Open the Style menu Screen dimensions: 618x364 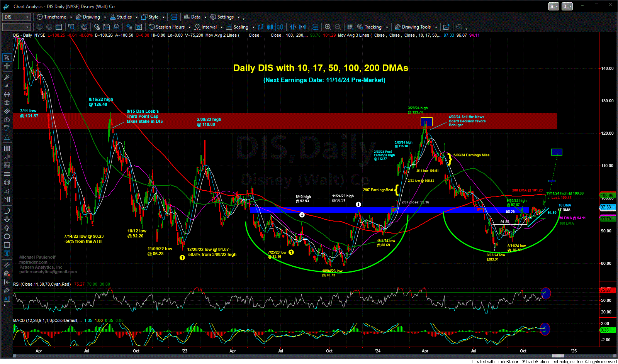(x=153, y=17)
